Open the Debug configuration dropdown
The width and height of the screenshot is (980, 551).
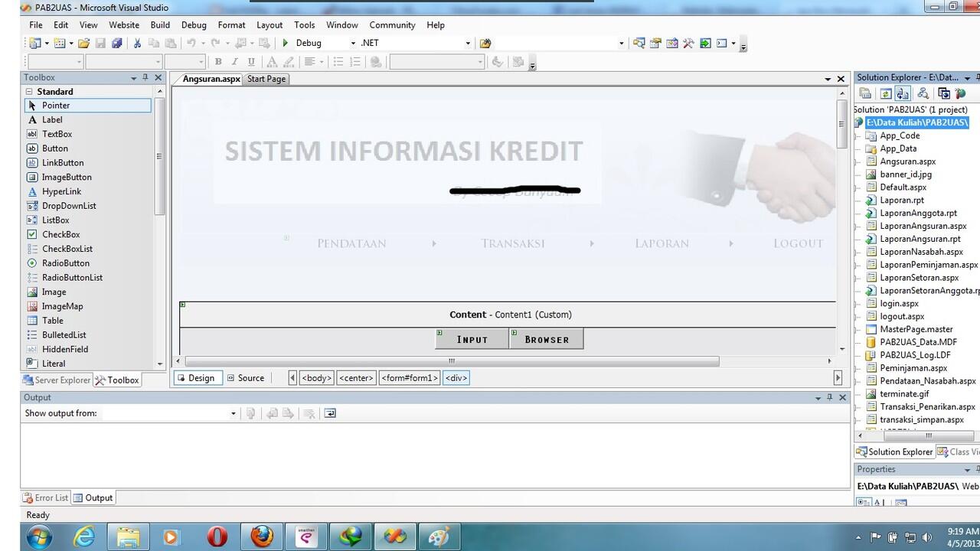(x=353, y=43)
